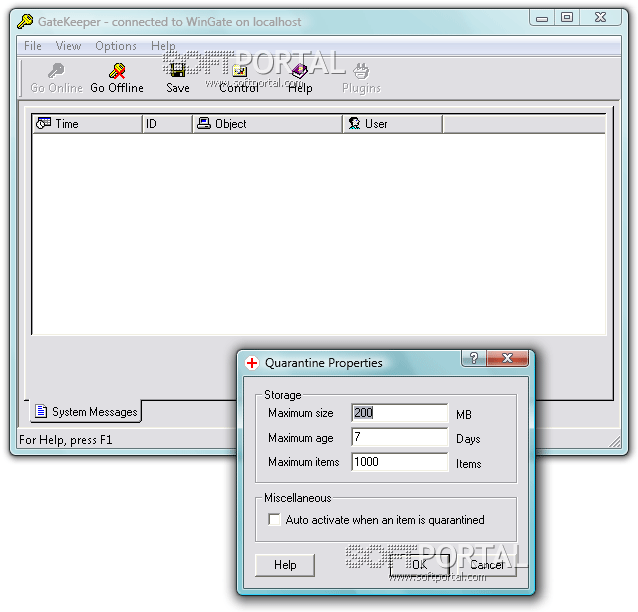638x612 pixels.
Task: Click the GateKeeper key icon in title bar
Action: [25, 21]
